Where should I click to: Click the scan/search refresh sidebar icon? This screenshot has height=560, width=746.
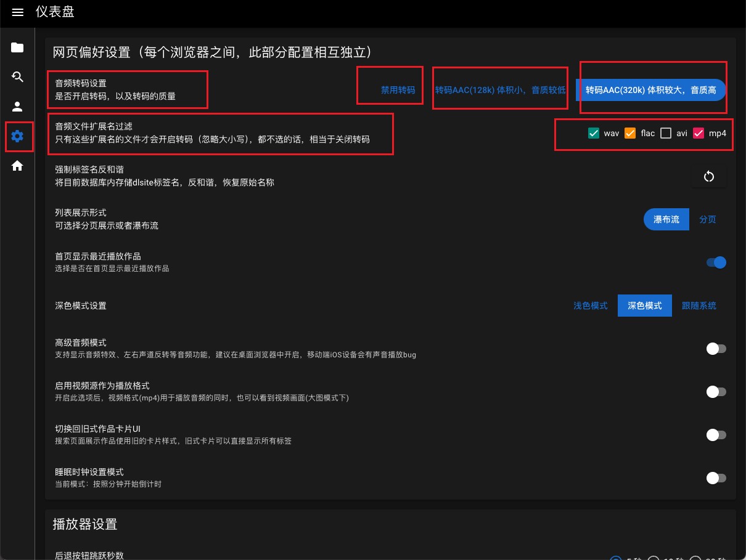point(17,77)
